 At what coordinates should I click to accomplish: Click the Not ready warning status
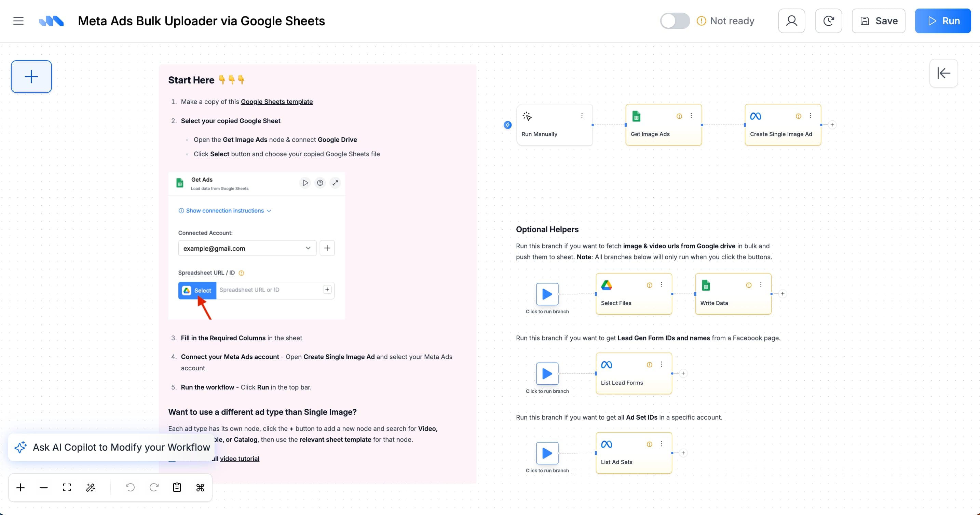pos(725,21)
